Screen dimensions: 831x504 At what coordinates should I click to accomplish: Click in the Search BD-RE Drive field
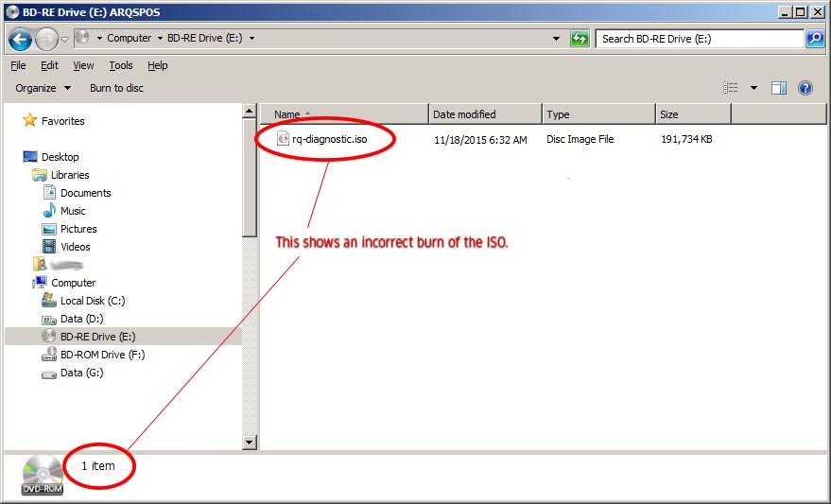[x=700, y=39]
